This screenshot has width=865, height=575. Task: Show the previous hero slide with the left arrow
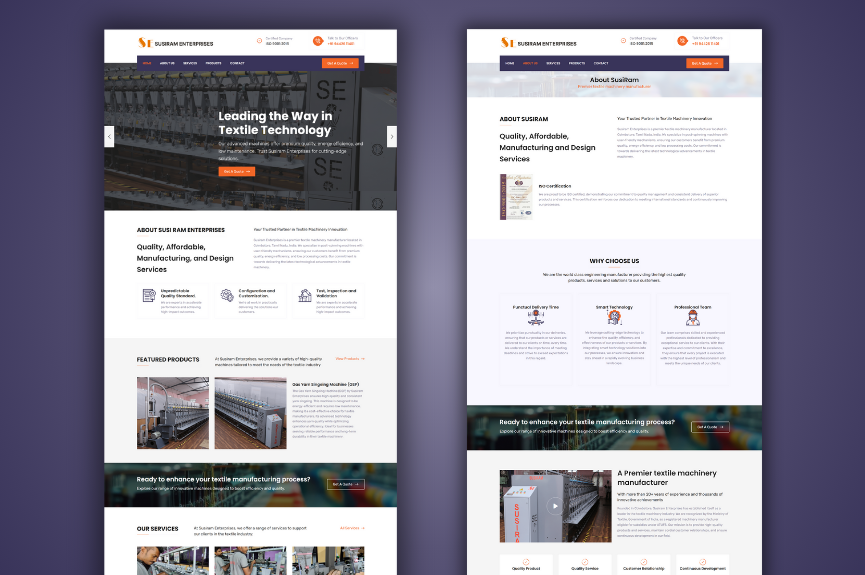[109, 136]
